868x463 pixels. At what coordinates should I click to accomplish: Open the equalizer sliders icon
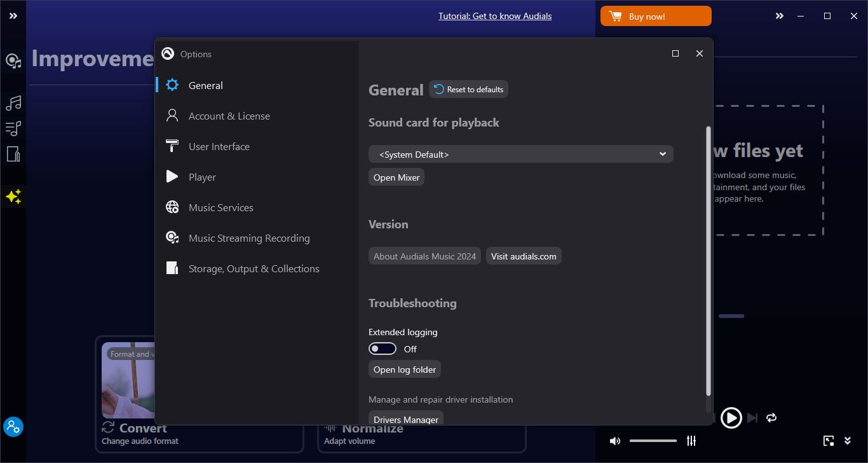click(x=691, y=441)
